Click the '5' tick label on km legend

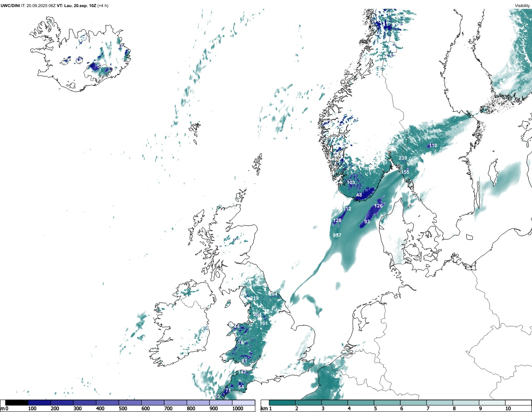pyautogui.click(x=375, y=409)
